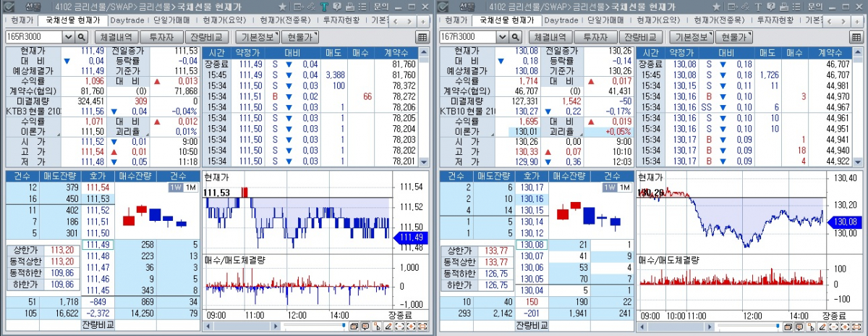Click the print icon in left window title bar

pyautogui.click(x=350, y=7)
